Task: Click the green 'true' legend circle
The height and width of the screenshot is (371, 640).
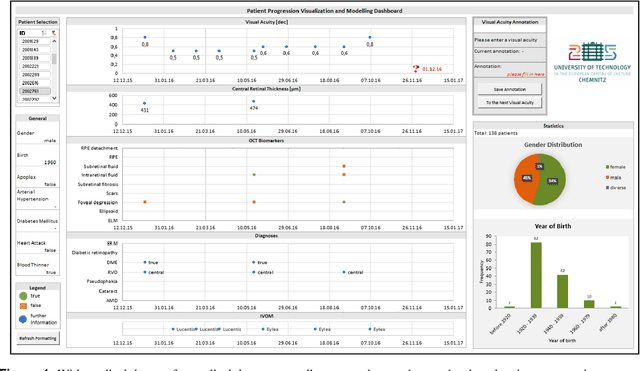Action: tap(23, 296)
